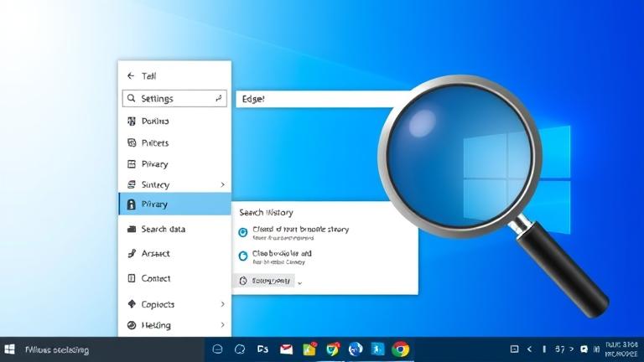Click the small icon at right of Settings box

[219, 99]
